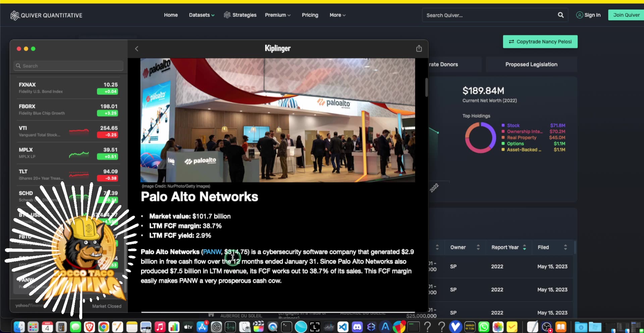
Task: Click the $314.75 price link in the article
Action: tap(236, 252)
